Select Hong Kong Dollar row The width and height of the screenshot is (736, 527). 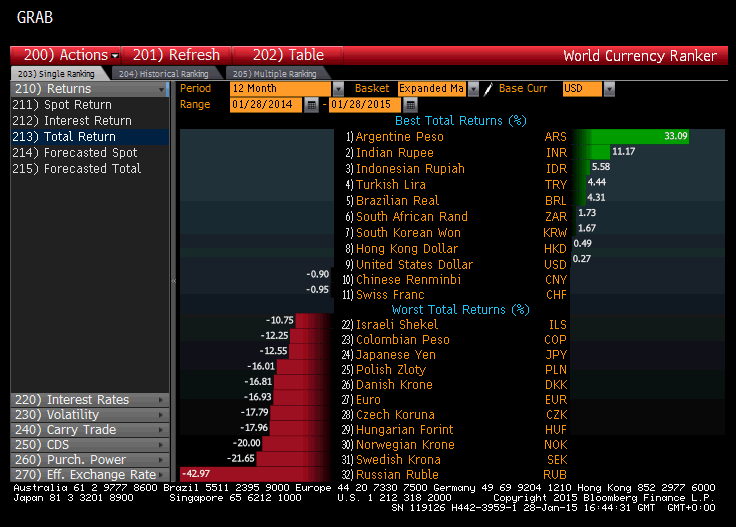pyautogui.click(x=456, y=248)
